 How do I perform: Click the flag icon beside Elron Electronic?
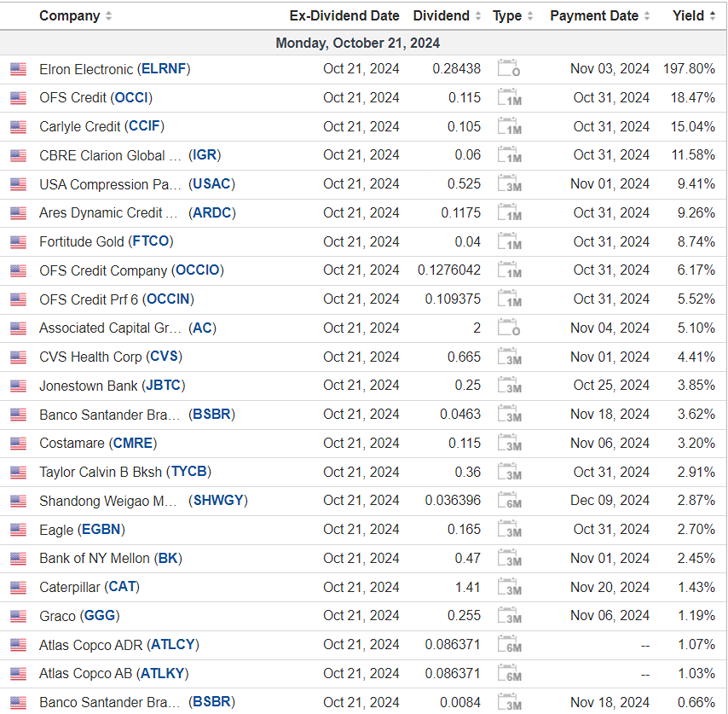[x=18, y=69]
